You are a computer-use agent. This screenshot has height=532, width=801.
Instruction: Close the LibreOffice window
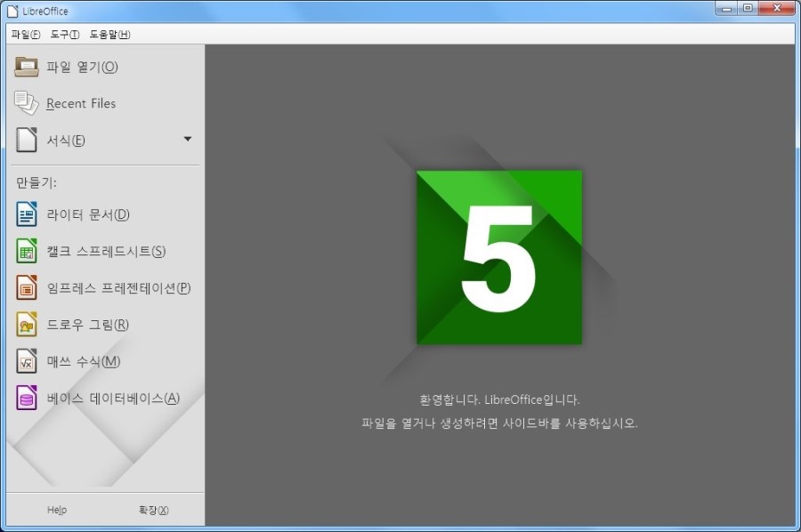coord(777,8)
